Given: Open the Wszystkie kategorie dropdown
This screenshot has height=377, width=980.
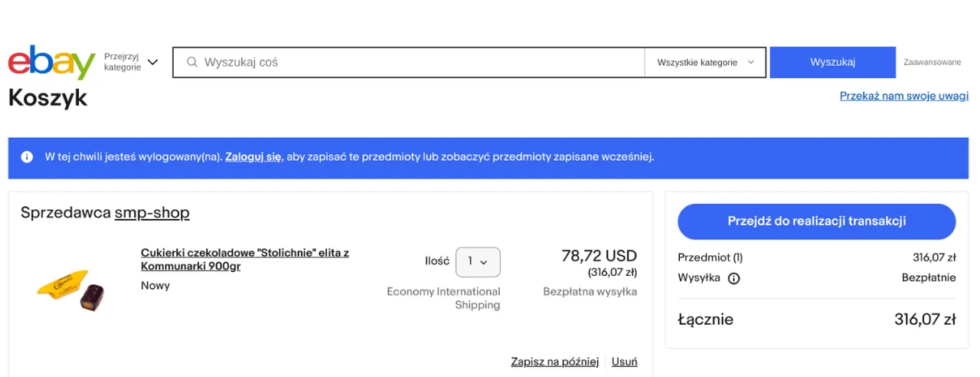Looking at the screenshot, I should (x=705, y=62).
